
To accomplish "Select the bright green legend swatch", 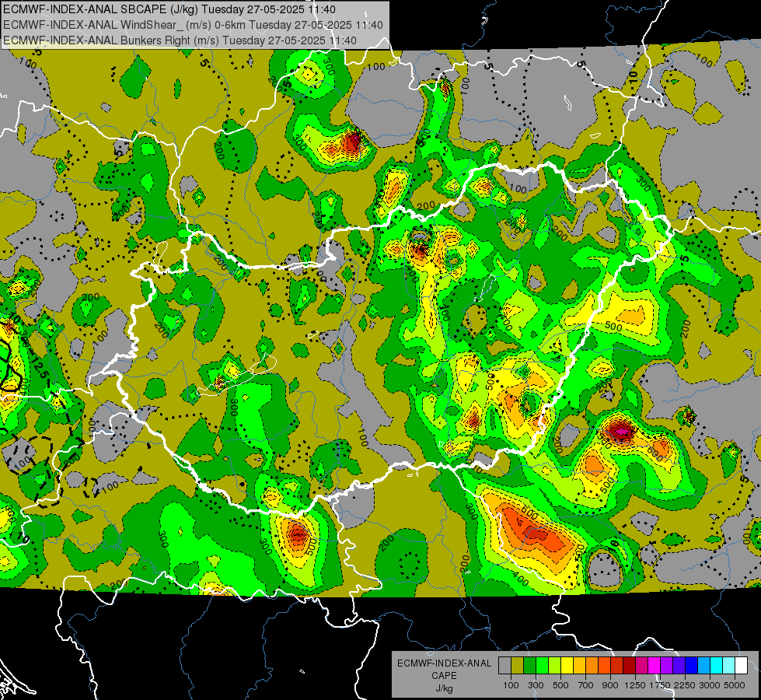I will click(542, 666).
